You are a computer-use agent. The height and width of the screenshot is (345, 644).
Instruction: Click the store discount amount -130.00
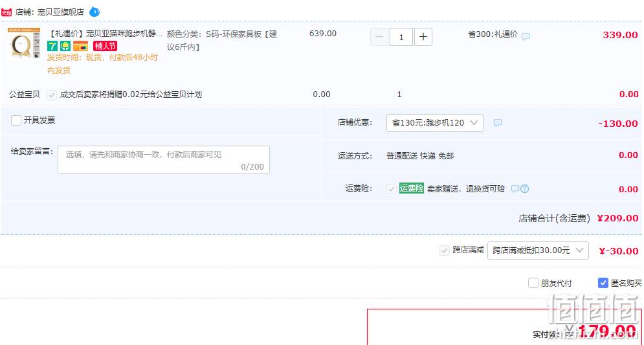click(617, 124)
